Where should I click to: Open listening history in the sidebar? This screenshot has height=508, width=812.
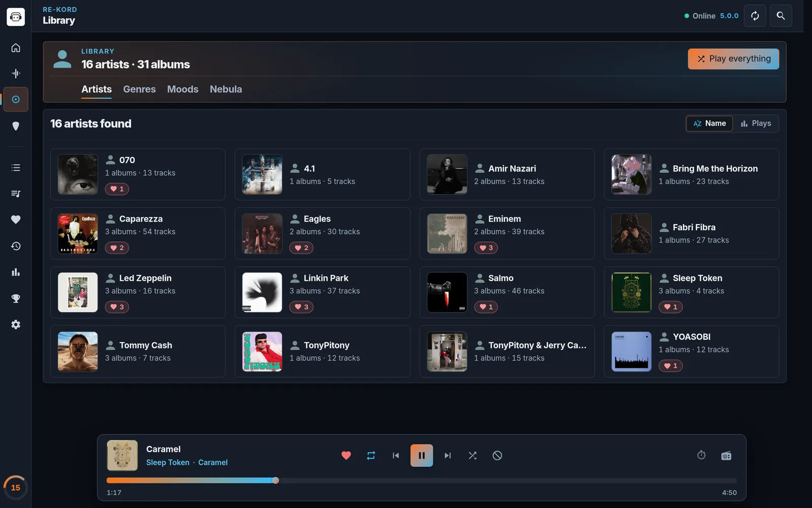pyautogui.click(x=16, y=246)
